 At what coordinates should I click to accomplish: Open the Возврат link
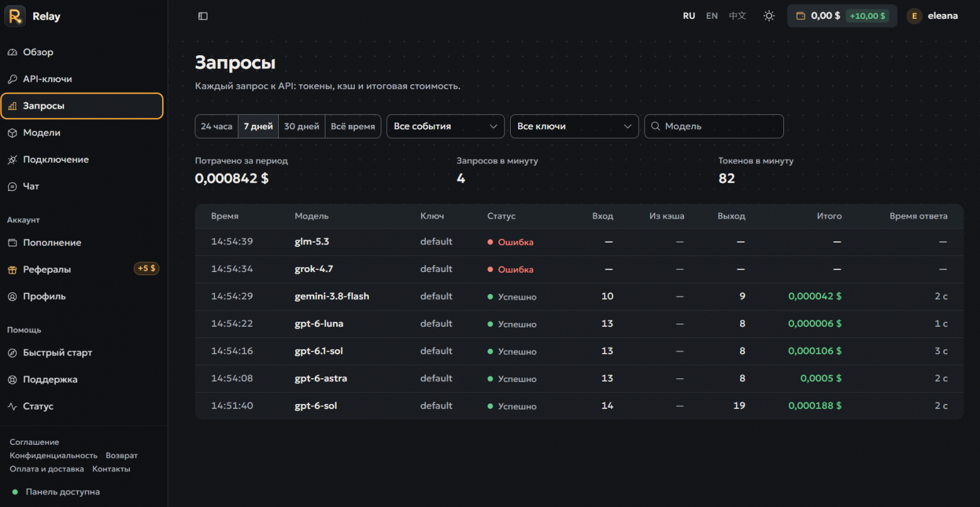[121, 455]
